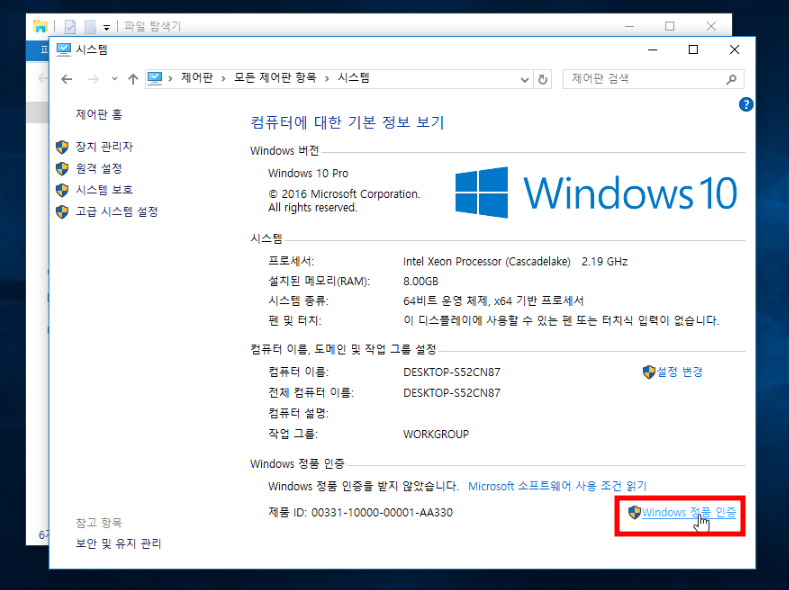Click shield icon beside 시스템 보호

click(62, 190)
